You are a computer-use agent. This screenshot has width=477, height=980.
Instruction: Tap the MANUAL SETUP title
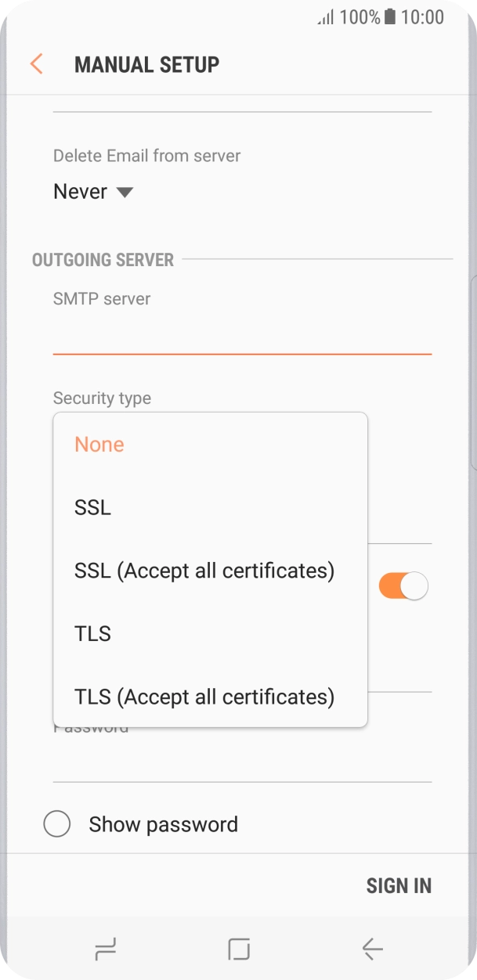tap(146, 64)
